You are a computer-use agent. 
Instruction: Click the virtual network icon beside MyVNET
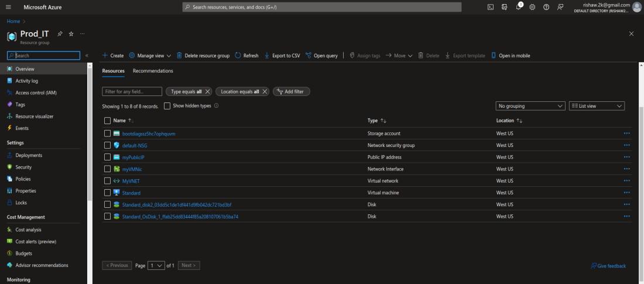tap(117, 181)
